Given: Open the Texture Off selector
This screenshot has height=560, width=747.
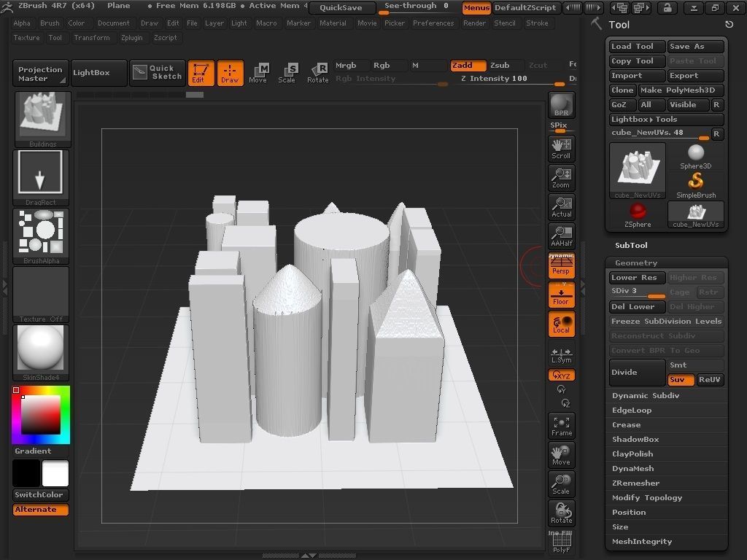Looking at the screenshot, I should click(41, 295).
